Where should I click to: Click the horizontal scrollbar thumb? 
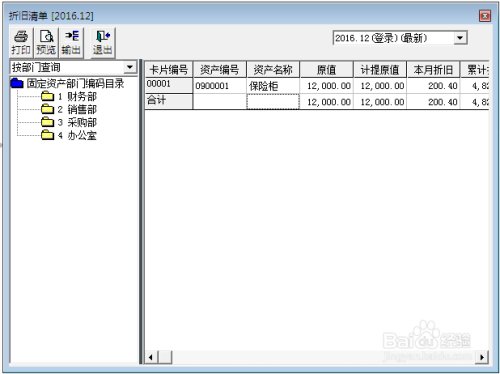[165, 357]
